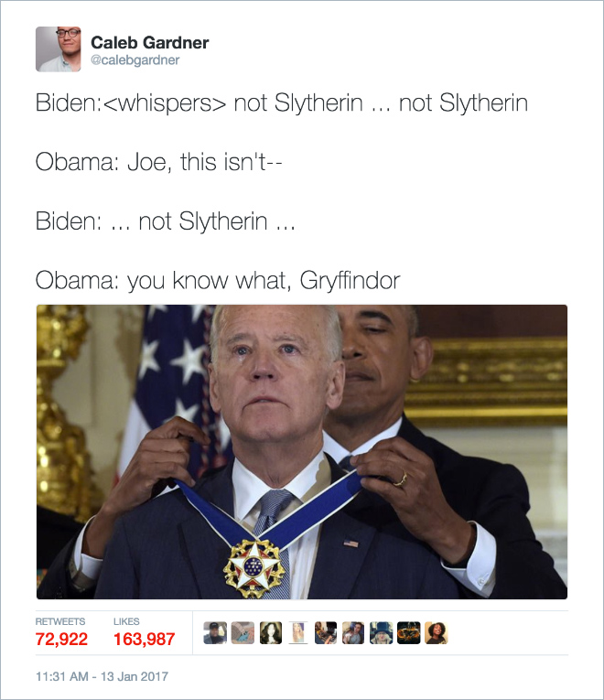This screenshot has height=700, width=604.
Task: Click the last line mentioning Gryffindor
Action: pyautogui.click(x=218, y=281)
